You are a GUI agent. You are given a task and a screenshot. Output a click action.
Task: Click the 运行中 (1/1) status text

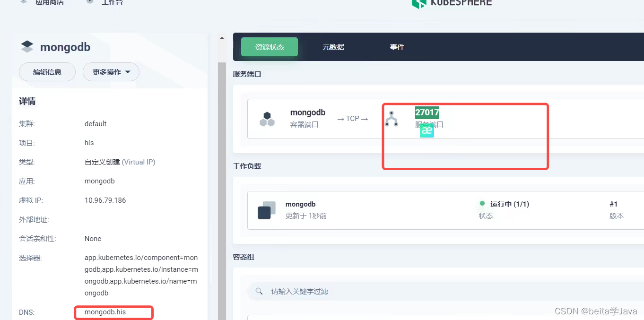(509, 204)
